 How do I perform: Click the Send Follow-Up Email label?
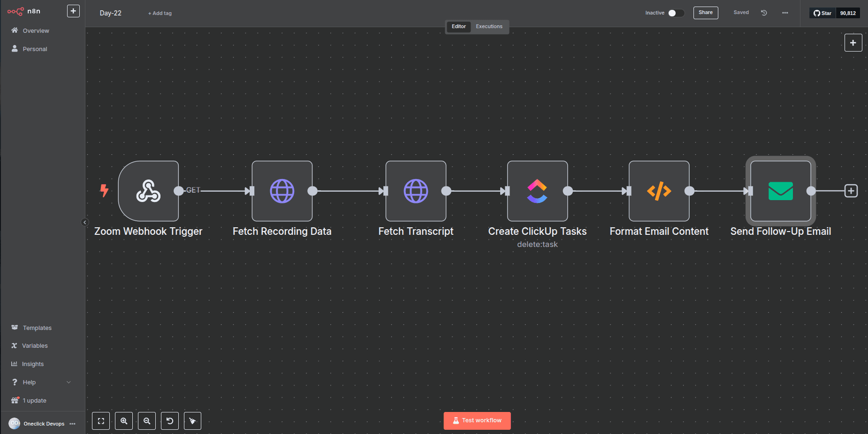[x=781, y=231]
